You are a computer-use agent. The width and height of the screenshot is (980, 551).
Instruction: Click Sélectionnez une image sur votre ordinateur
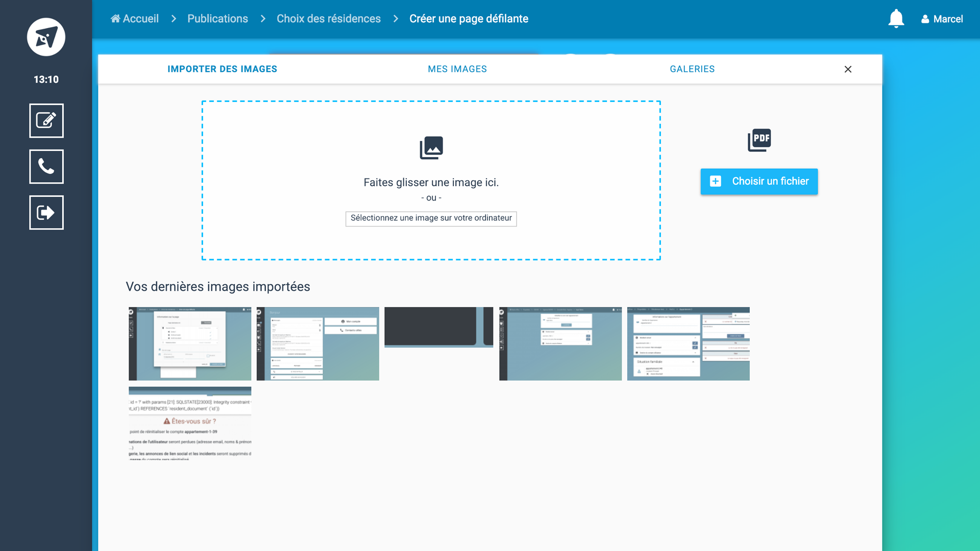(431, 218)
